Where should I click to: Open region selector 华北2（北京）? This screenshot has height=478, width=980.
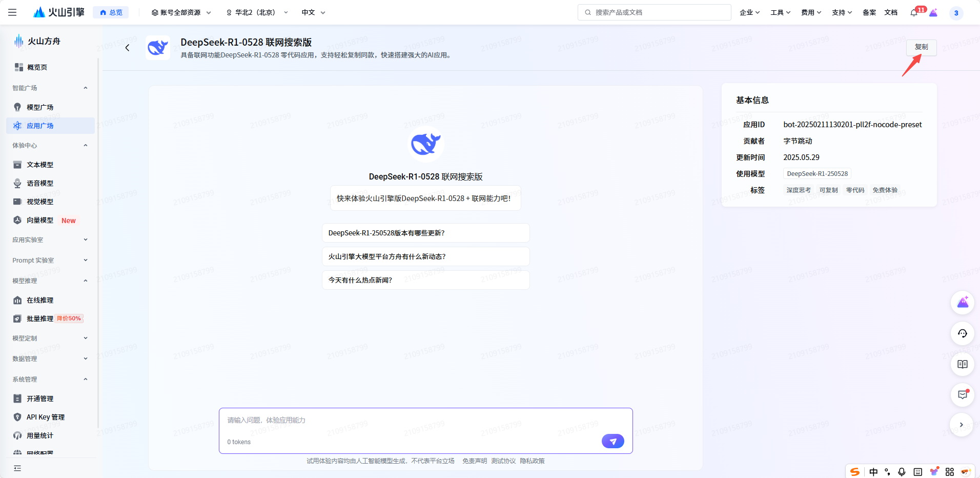(x=257, y=12)
